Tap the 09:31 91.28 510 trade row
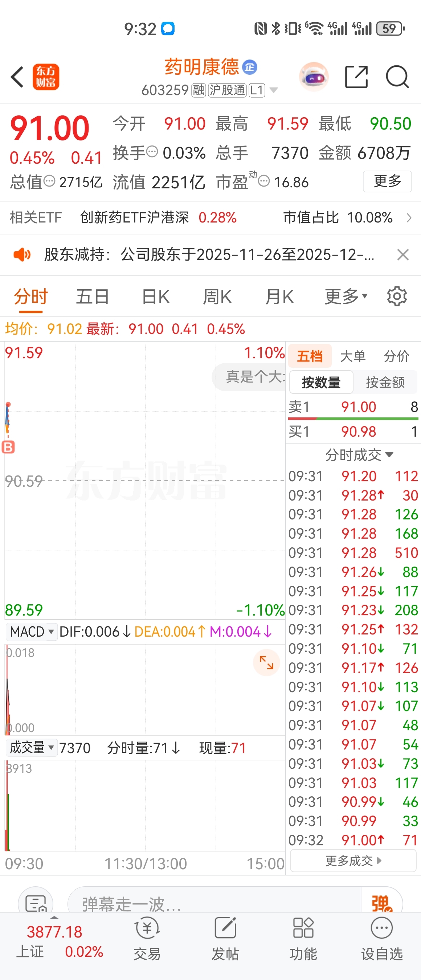The width and height of the screenshot is (421, 980). pyautogui.click(x=353, y=553)
